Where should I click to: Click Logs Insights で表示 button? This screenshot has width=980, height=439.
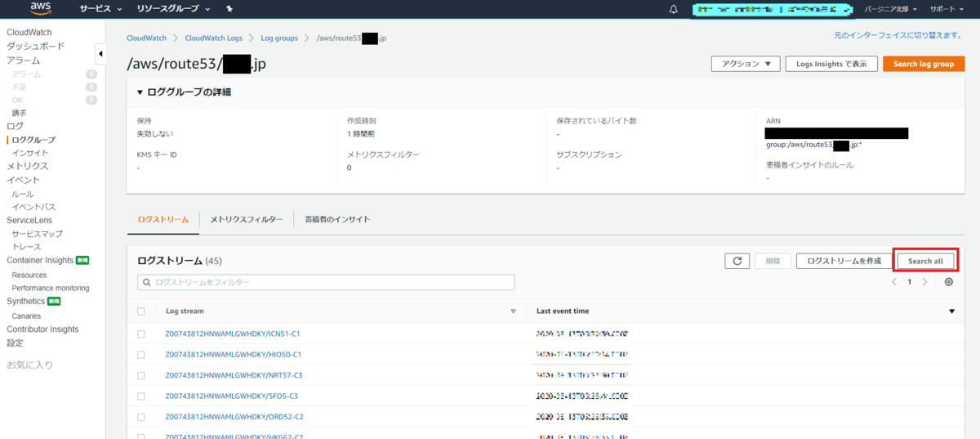point(831,64)
